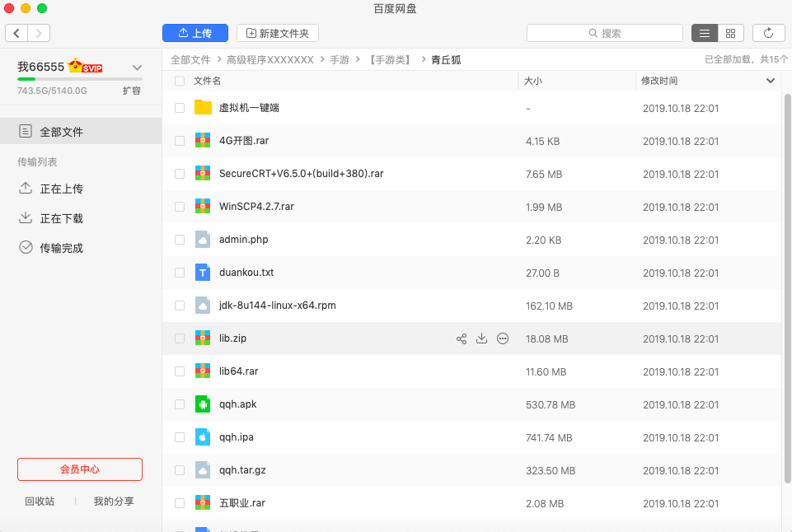Image resolution: width=792 pixels, height=532 pixels.
Task: Open 正在下载 transfer list
Action: [61, 218]
